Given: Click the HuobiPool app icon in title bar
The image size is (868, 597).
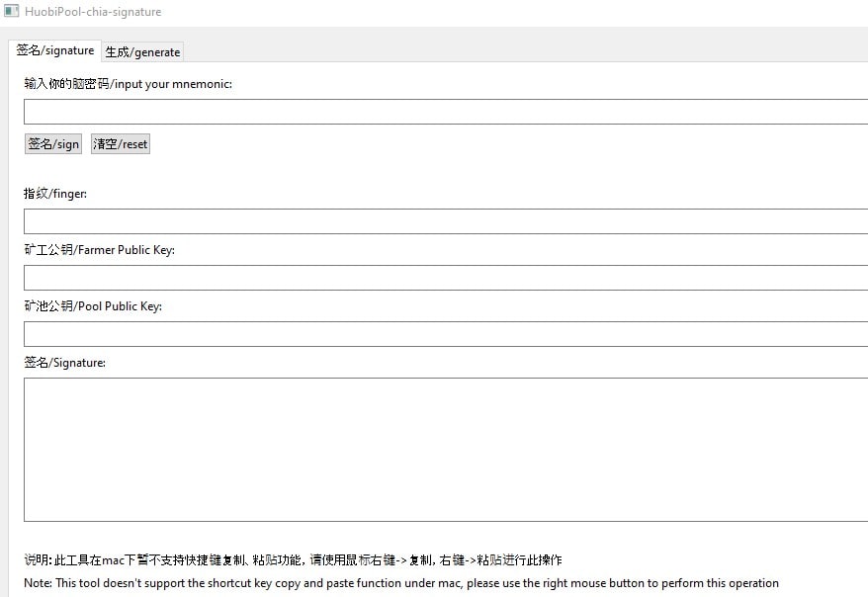Looking at the screenshot, I should 11,11.
